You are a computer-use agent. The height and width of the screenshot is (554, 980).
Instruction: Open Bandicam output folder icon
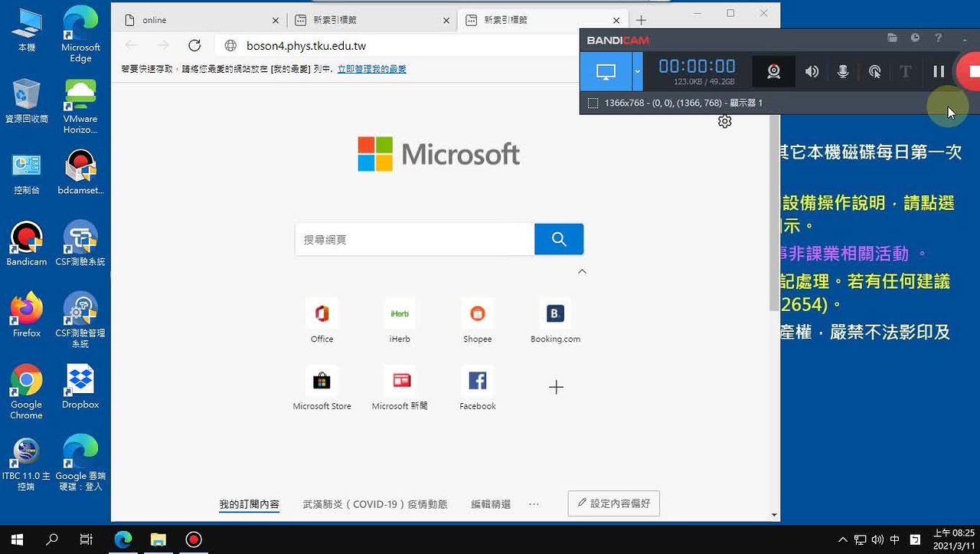892,38
